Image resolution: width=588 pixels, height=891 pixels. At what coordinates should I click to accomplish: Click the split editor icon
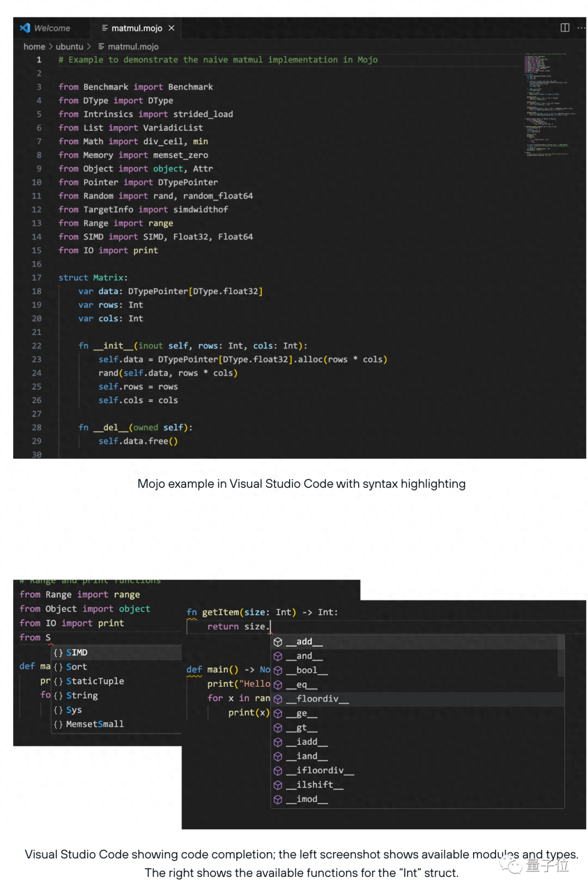click(x=565, y=28)
